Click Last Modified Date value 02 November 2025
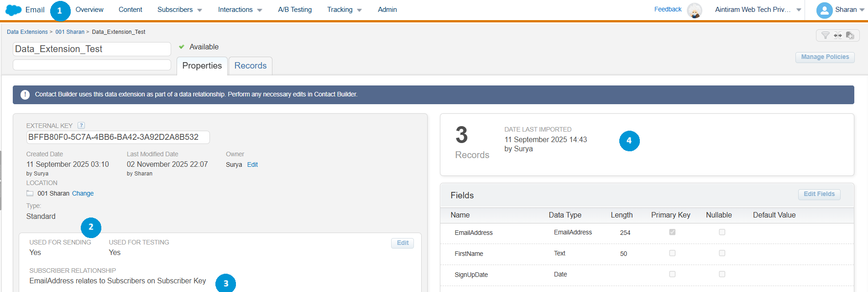Viewport: 868px width, 292px height. coord(167,165)
